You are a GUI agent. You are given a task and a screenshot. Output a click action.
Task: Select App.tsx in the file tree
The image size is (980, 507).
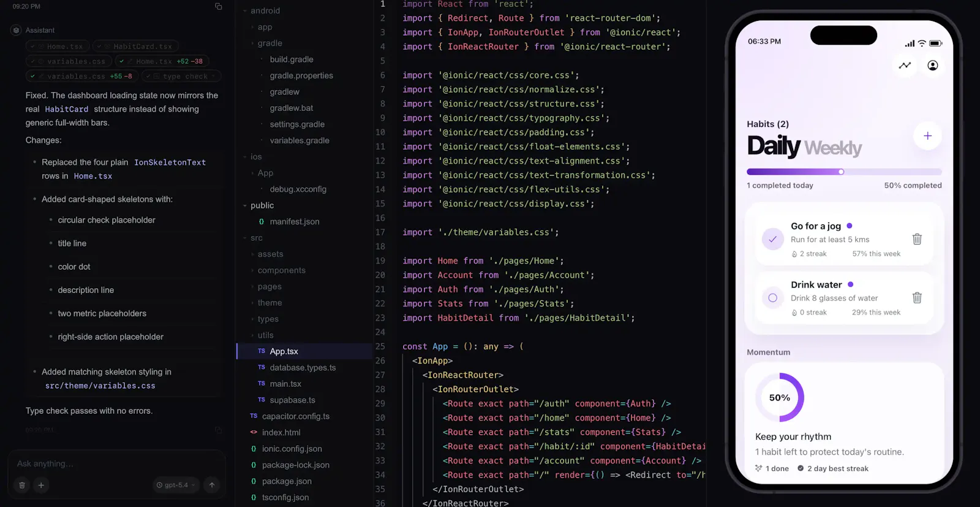point(284,351)
